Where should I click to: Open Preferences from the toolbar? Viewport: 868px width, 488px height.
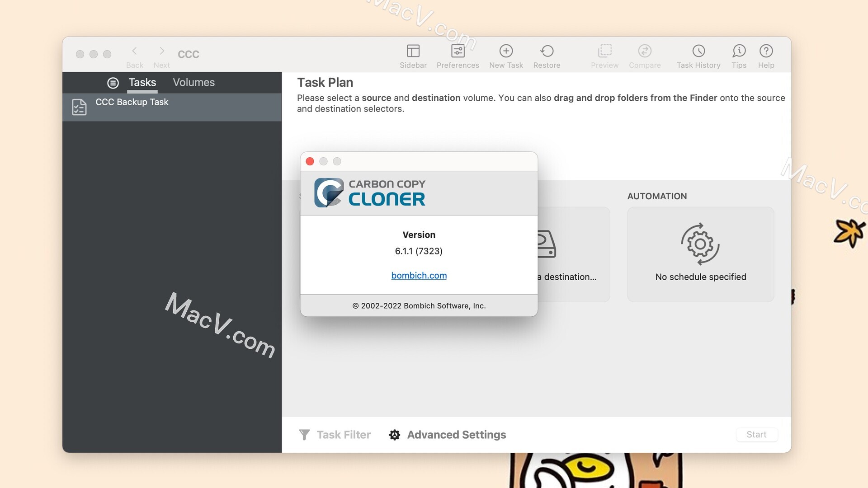[458, 54]
